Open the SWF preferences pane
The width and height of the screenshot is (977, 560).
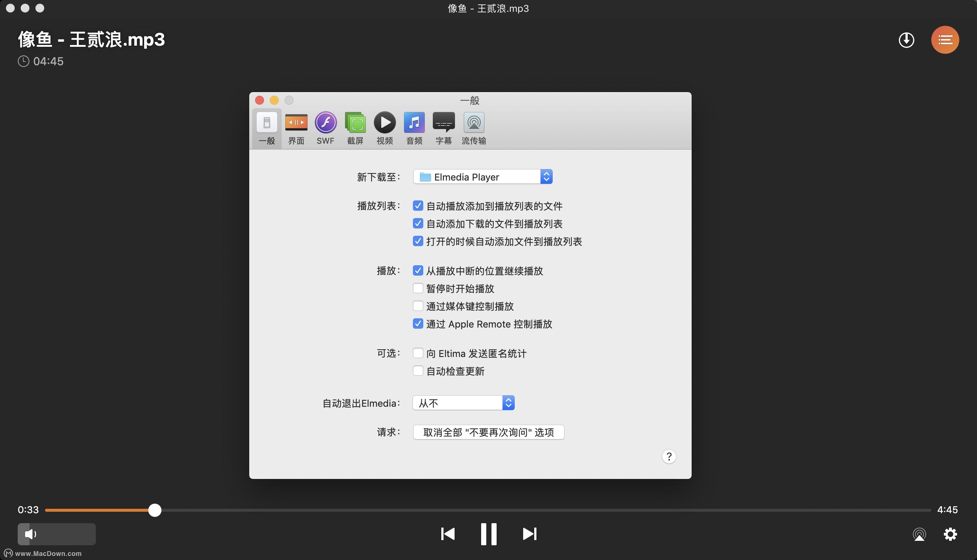click(326, 128)
